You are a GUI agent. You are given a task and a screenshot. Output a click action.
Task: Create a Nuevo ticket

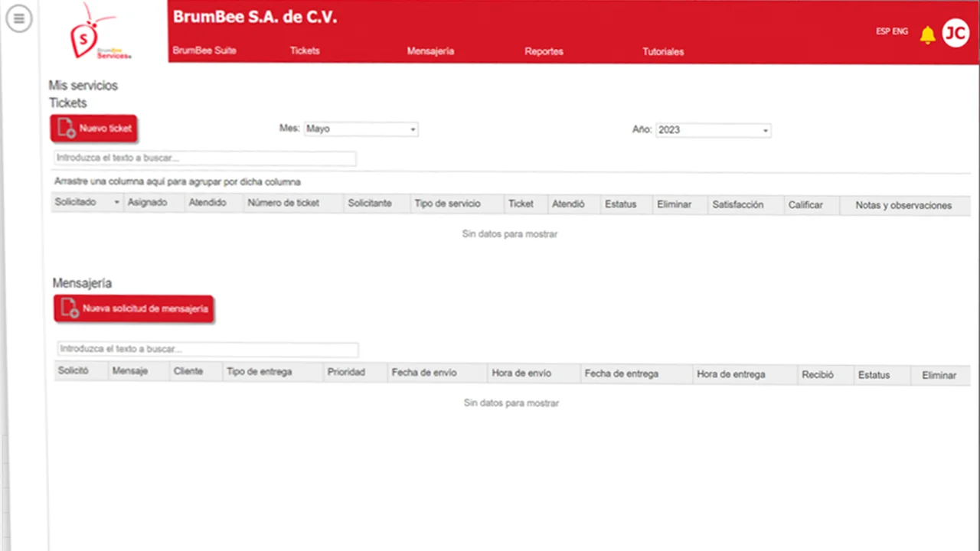pos(93,129)
